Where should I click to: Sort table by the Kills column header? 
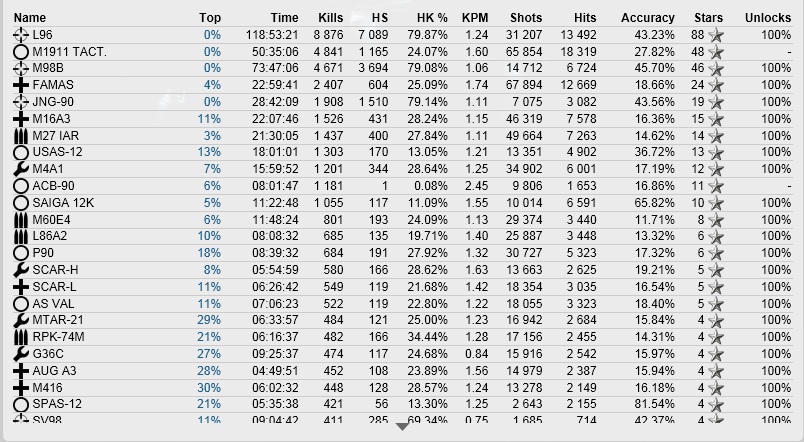tap(330, 18)
